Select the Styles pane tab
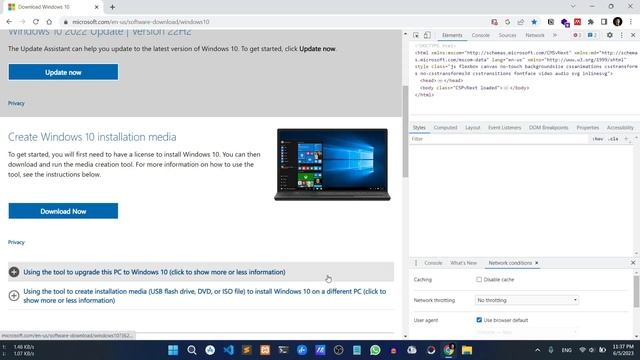Screen dimensions: 640x360 coord(419,128)
